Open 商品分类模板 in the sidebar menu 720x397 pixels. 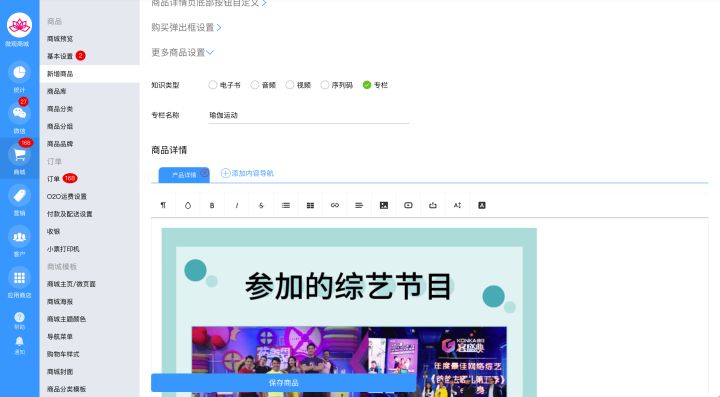(67, 389)
